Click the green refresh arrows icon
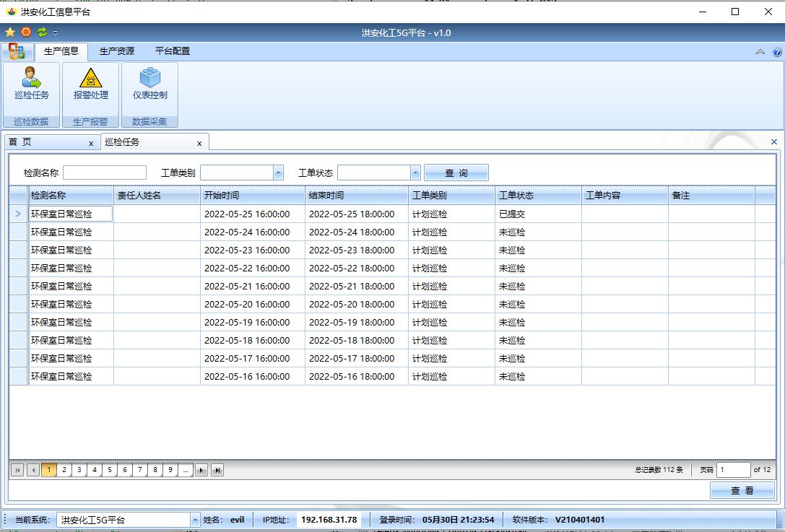The image size is (785, 532). click(x=42, y=32)
